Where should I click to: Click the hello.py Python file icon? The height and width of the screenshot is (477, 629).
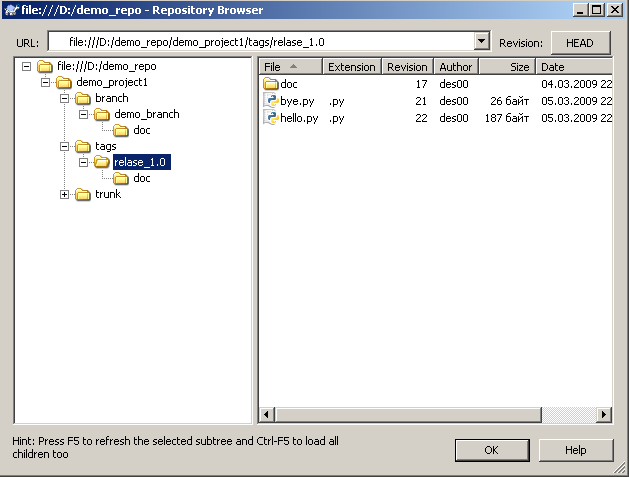pyautogui.click(x=271, y=118)
